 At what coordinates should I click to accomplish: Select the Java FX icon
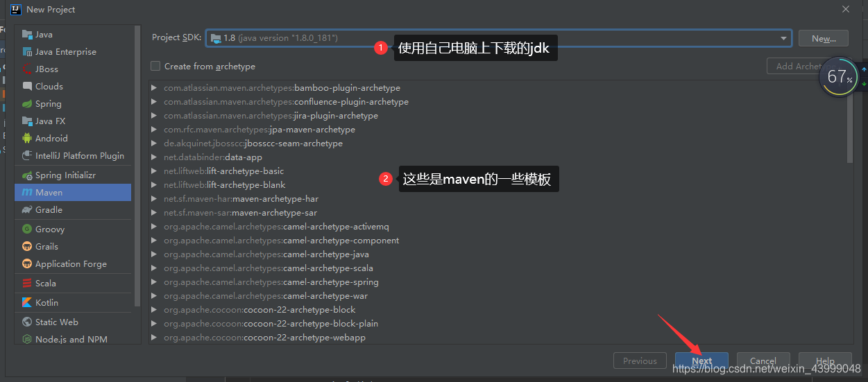[x=27, y=121]
